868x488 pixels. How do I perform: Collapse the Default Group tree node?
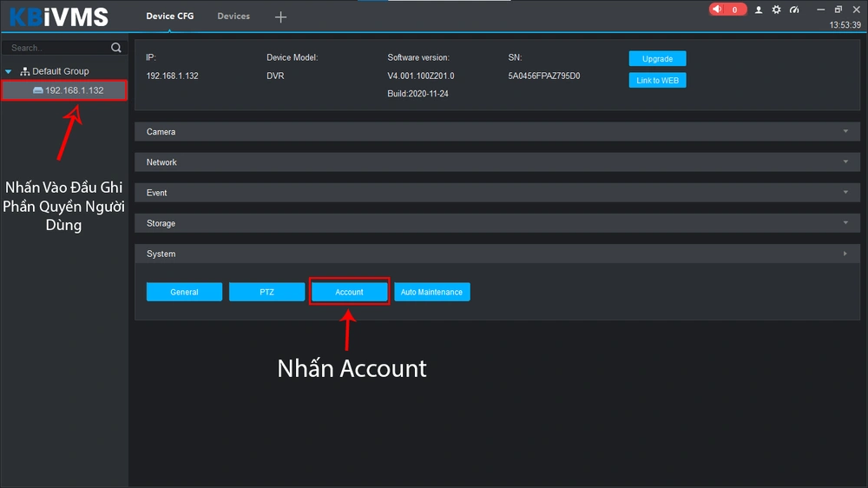click(9, 71)
